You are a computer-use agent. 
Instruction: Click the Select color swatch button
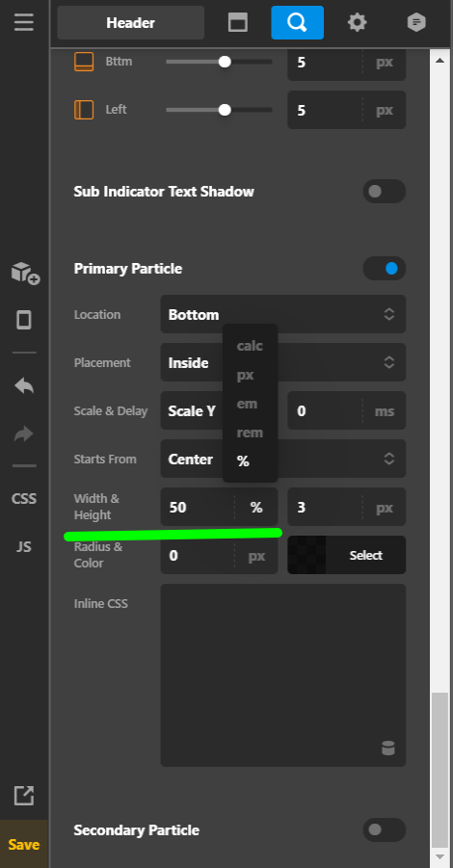[347, 555]
